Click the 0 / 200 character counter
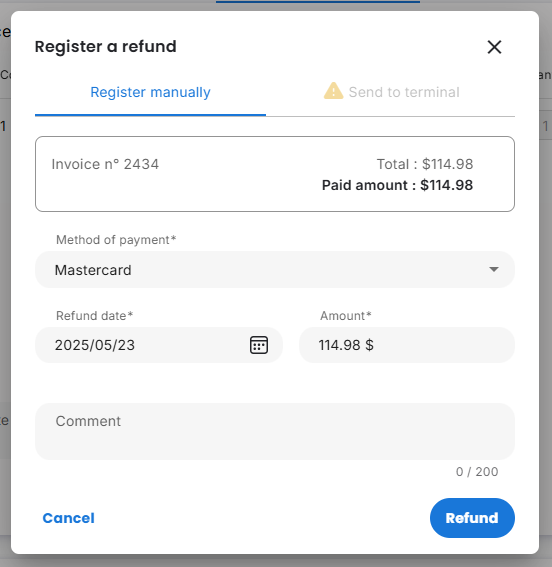The height and width of the screenshot is (567, 552). [x=477, y=472]
